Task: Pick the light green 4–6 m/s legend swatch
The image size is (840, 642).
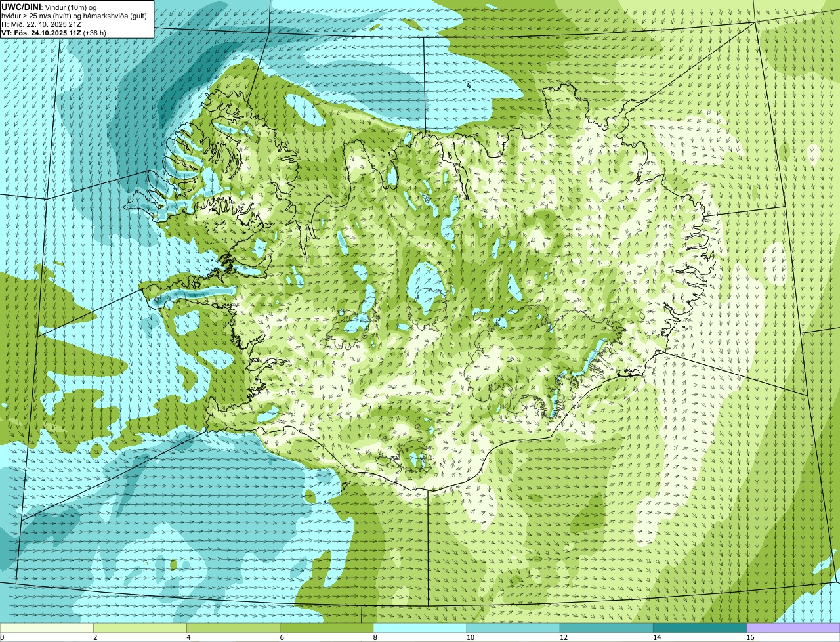Action: (x=233, y=628)
